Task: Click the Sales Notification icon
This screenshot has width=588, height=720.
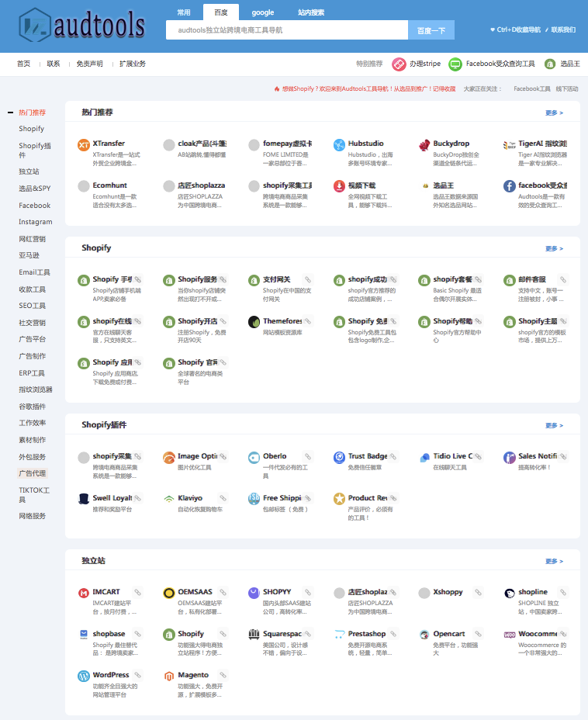Action: coord(510,457)
